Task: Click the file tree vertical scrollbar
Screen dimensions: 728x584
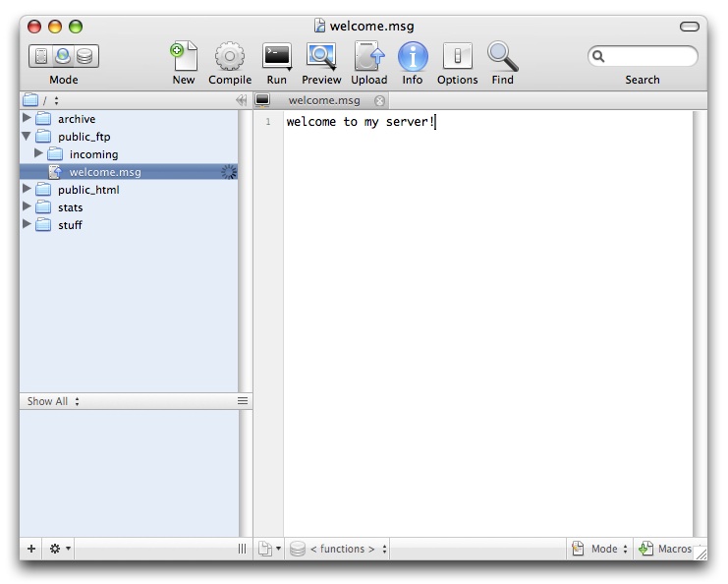Action: (246, 251)
